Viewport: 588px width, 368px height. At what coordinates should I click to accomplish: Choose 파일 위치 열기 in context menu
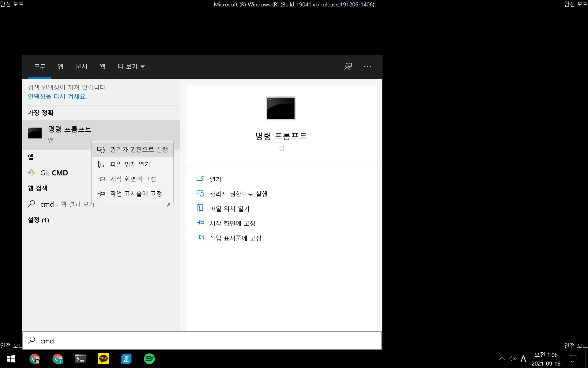tap(130, 164)
